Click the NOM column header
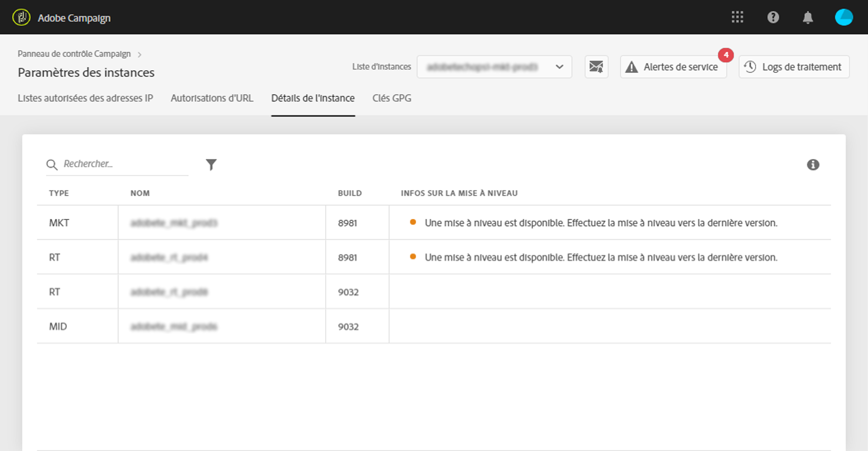The image size is (868, 451). [140, 193]
